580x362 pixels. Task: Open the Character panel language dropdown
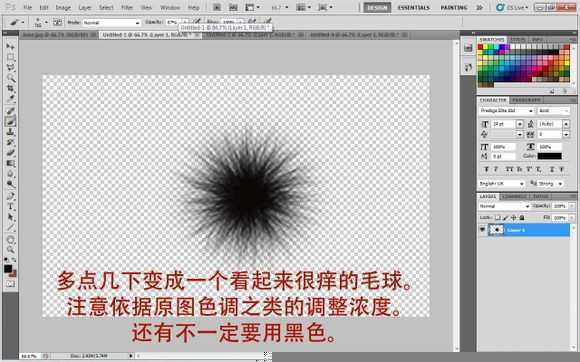[502, 183]
